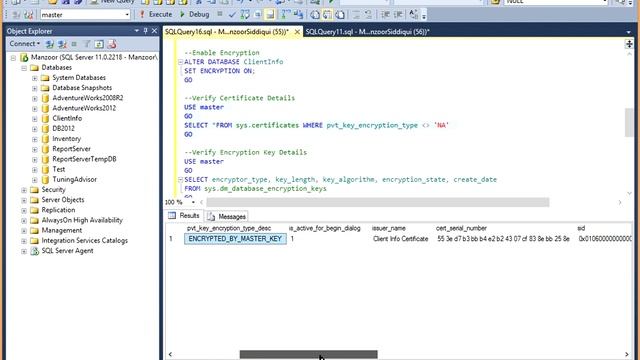Expand the AdventureWorks2012 database node
The width and height of the screenshot is (640, 360).
click(35, 109)
